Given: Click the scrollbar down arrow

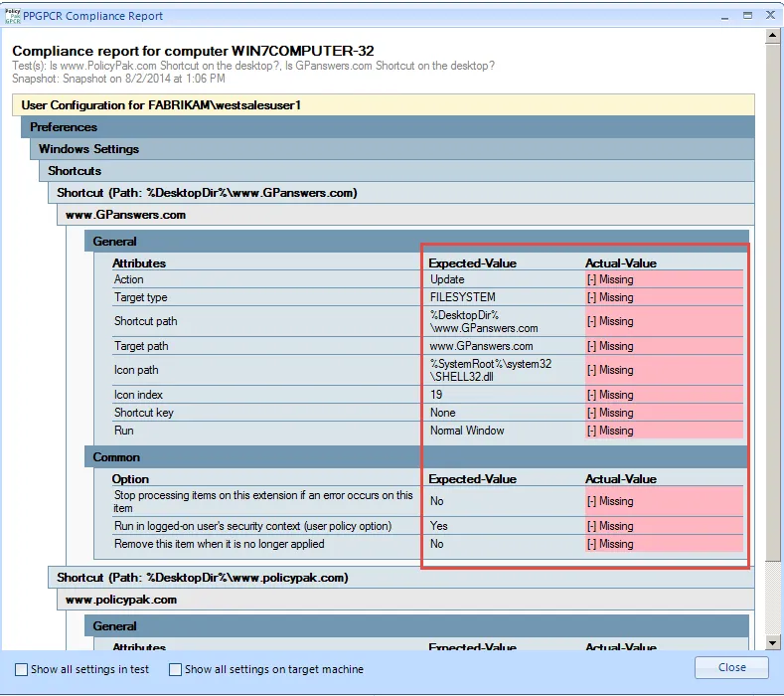Looking at the screenshot, I should point(772,643).
